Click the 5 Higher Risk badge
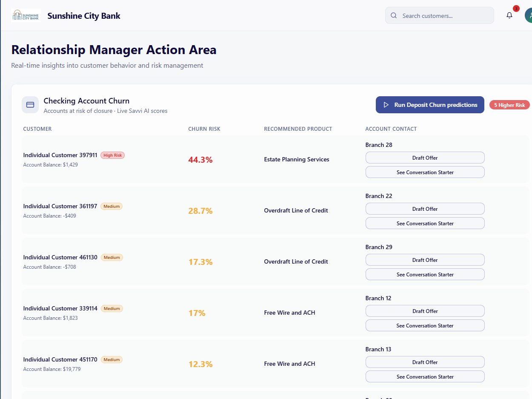 click(x=509, y=105)
